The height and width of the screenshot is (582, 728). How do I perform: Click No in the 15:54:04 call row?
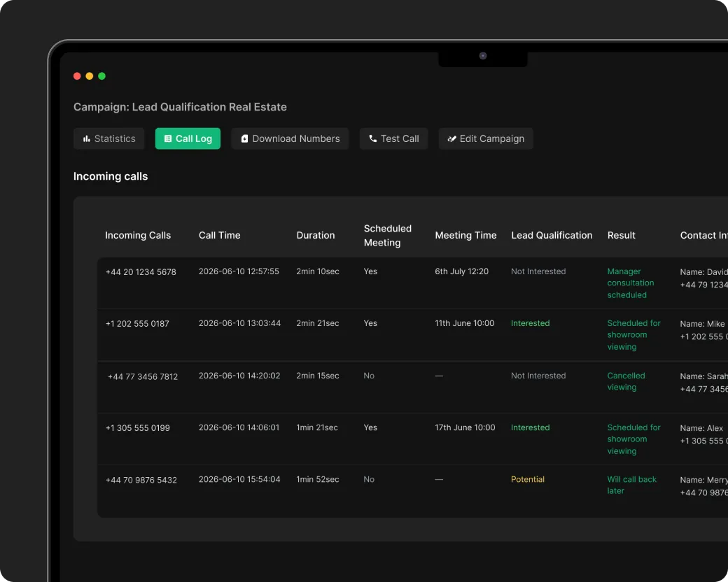[x=369, y=479]
